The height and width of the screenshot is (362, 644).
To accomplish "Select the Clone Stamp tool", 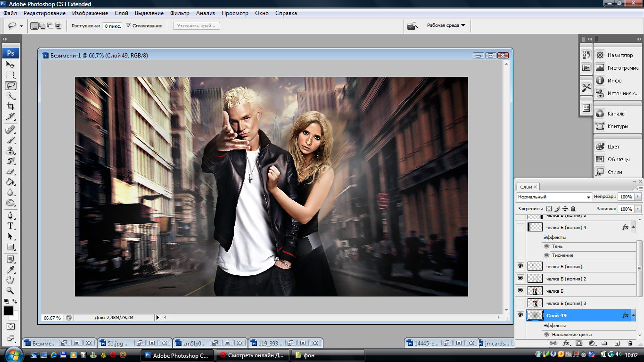I will [x=10, y=150].
